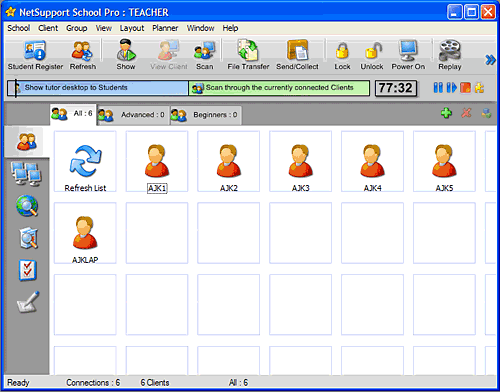The image size is (500, 392).
Task: Click 'All : 6' in the status bar
Action: pos(238,382)
